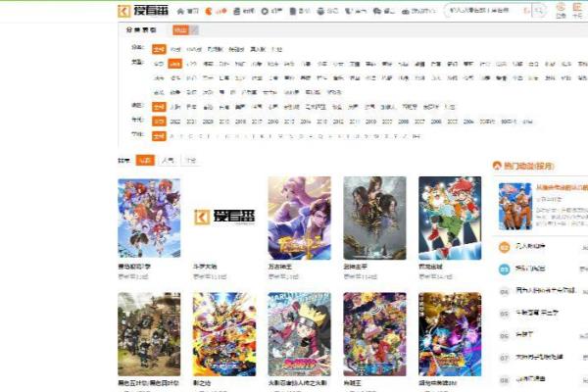588x392 pixels.
Task: Remove the orange filter tag via its X
Action: coord(194,30)
